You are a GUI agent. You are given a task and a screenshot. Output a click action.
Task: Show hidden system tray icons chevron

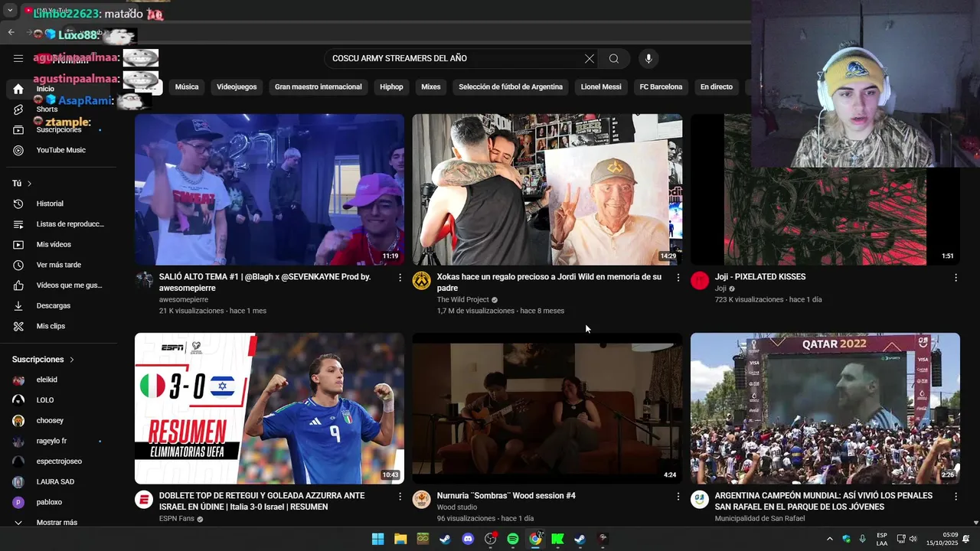830,539
